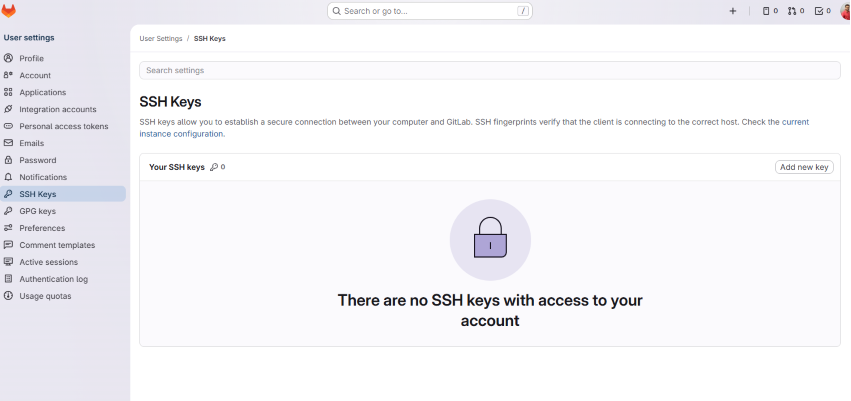This screenshot has height=401, width=851.
Task: Open the issues counter icon
Action: [x=770, y=11]
